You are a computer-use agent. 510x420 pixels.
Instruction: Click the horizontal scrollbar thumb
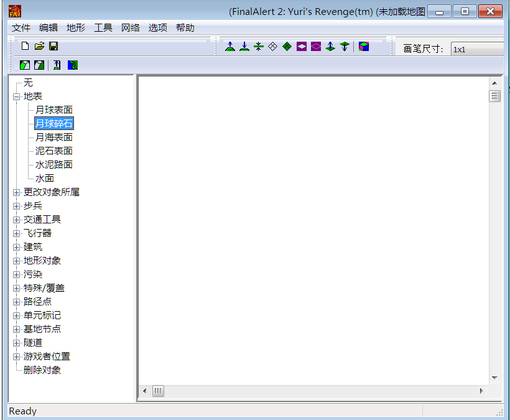pyautogui.click(x=158, y=391)
